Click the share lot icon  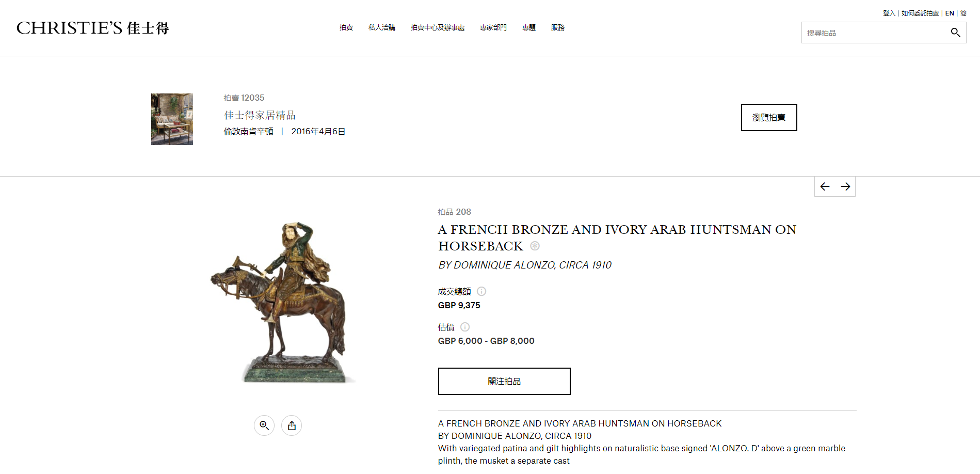[292, 425]
